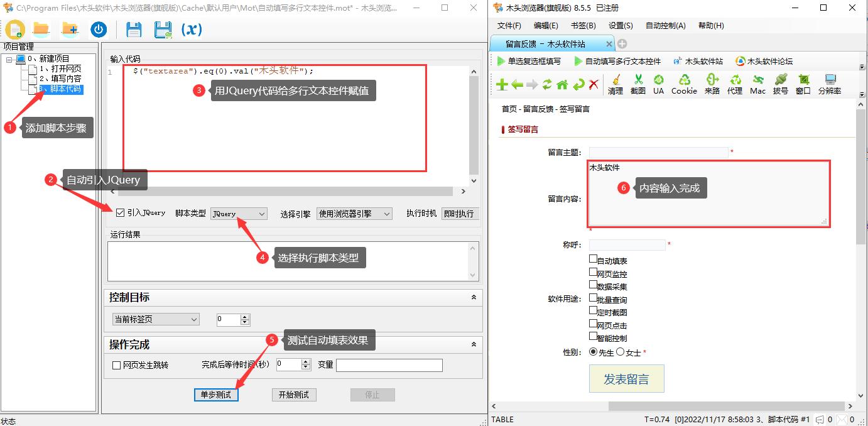Open the 使用浏览器引擎 engine dropdown
This screenshot has height=426, width=868.
[x=355, y=213]
